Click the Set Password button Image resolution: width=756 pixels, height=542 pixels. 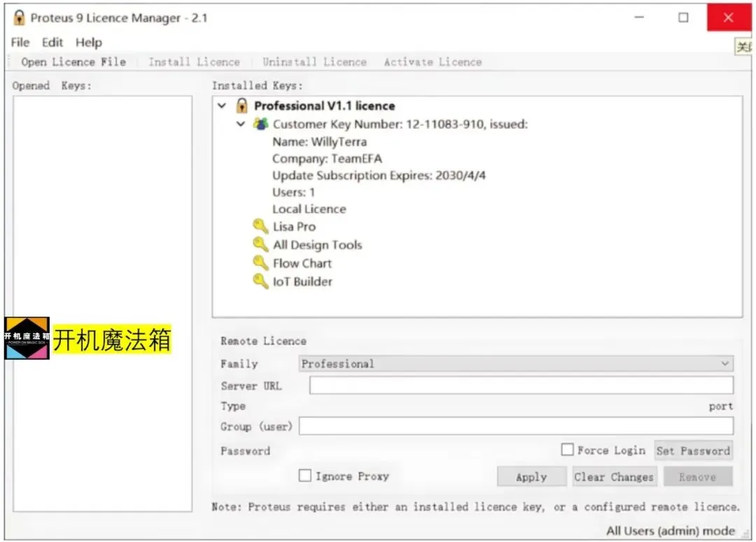point(693,451)
